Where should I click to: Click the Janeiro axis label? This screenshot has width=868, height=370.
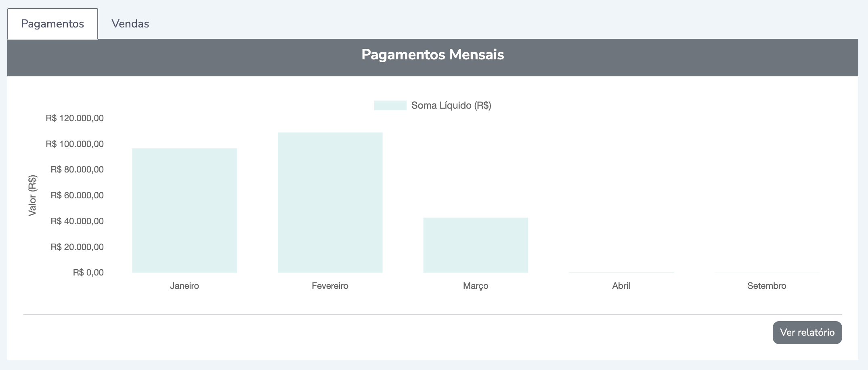click(x=185, y=286)
